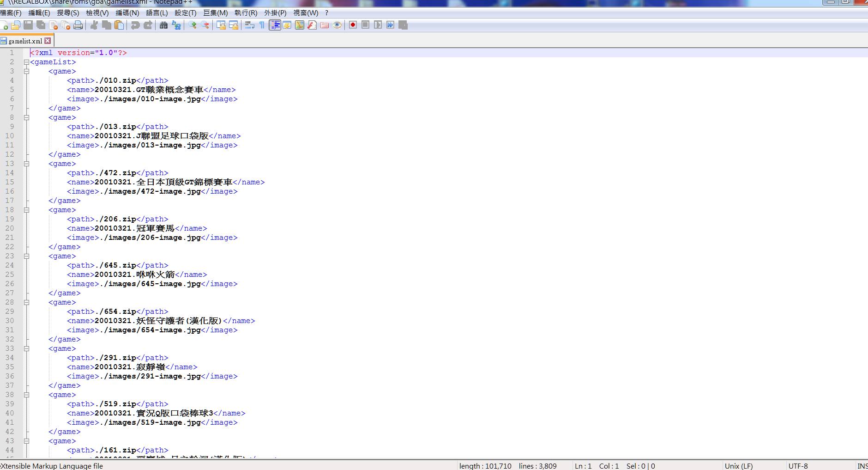
Task: Open the 執行(R) menu
Action: (246, 13)
